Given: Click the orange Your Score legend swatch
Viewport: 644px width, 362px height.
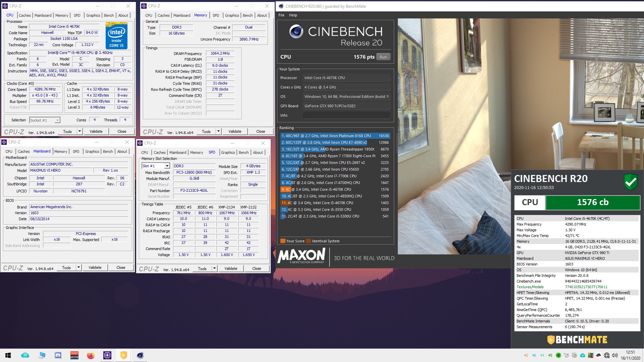Looking at the screenshot, I should (x=283, y=241).
